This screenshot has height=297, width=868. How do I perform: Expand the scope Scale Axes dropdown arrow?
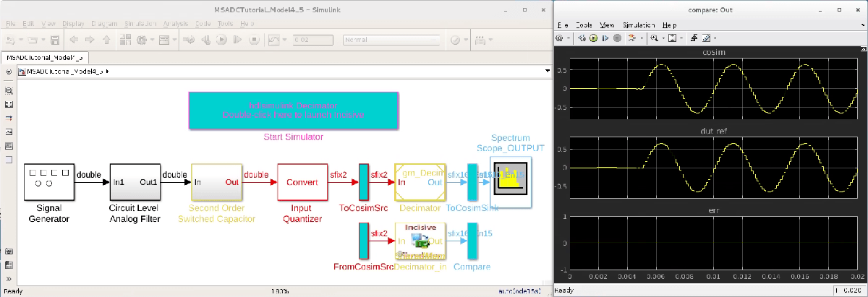coord(681,38)
